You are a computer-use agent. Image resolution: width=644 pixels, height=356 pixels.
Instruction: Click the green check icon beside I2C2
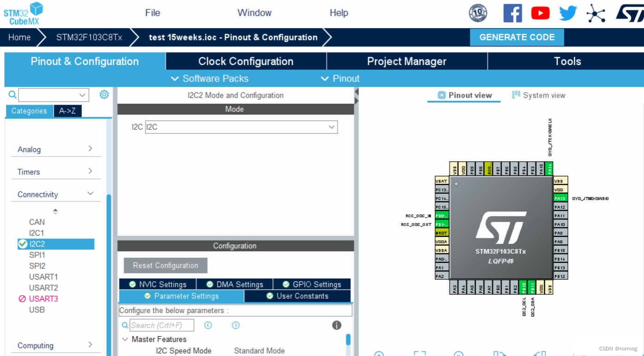pyautogui.click(x=23, y=244)
